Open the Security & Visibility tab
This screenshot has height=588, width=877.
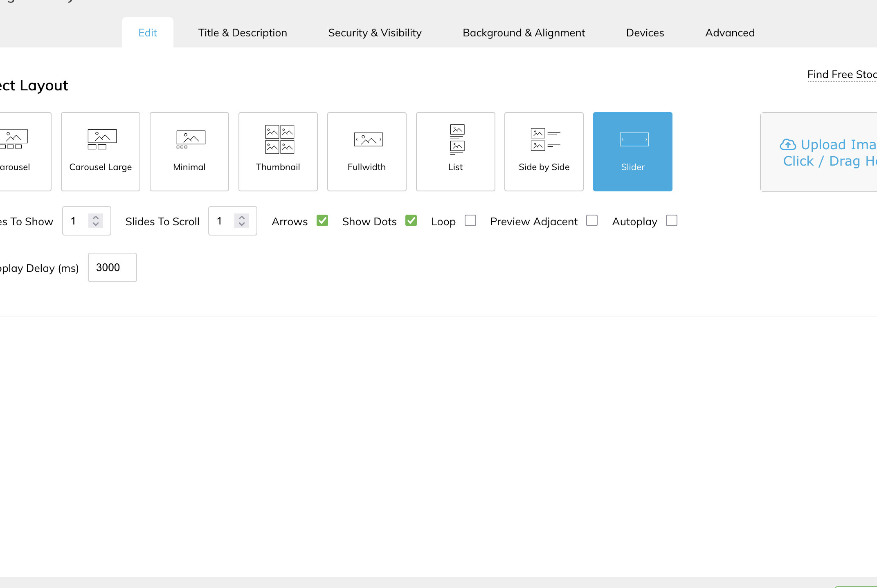pyautogui.click(x=375, y=33)
